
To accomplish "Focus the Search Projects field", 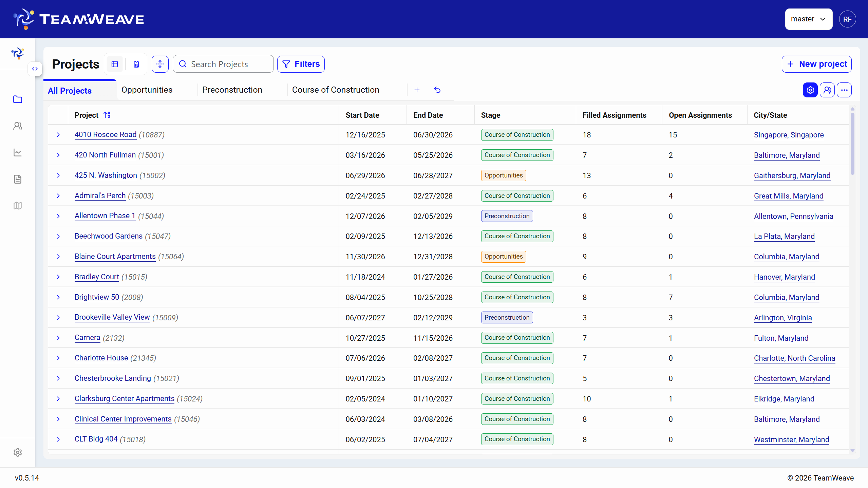I will [x=223, y=64].
